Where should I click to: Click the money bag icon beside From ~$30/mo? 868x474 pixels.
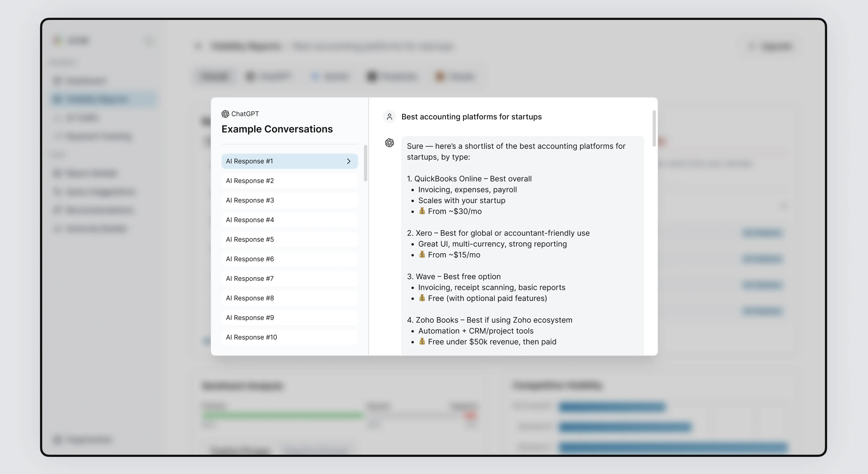tap(422, 211)
